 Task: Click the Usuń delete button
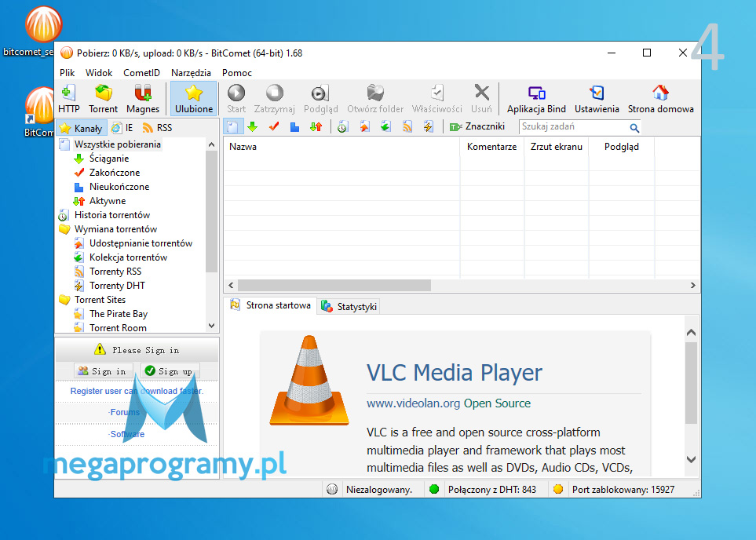(481, 99)
